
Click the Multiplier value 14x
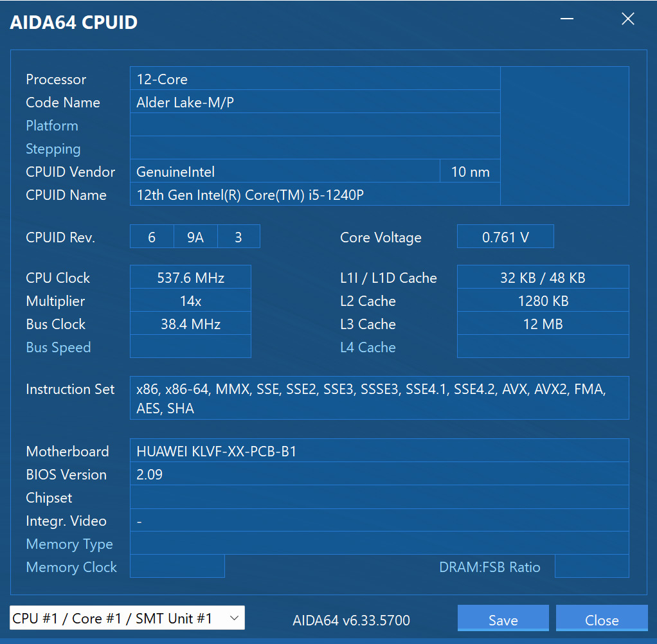[x=191, y=300]
